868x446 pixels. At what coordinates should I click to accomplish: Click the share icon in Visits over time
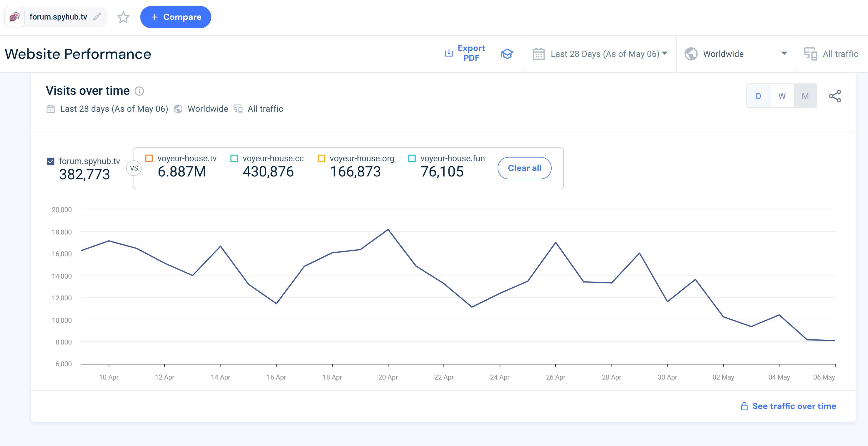tap(835, 96)
